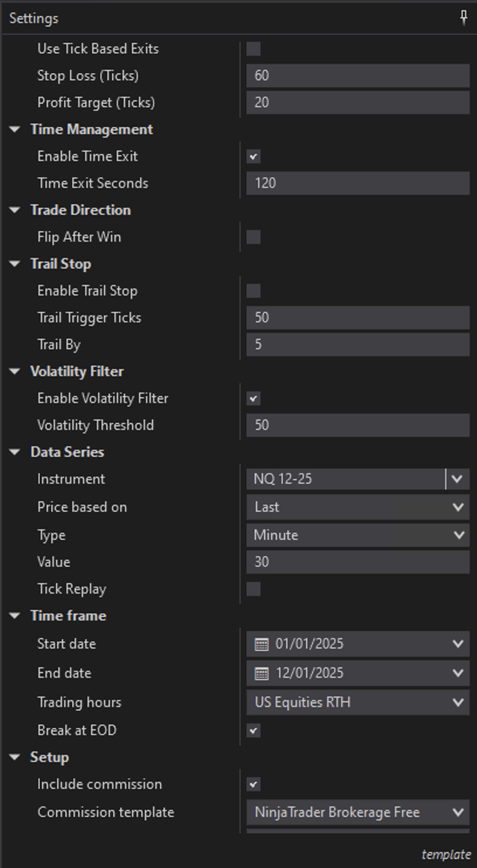This screenshot has width=477, height=868.
Task: Uncheck the Include commission checkbox
Action: (253, 784)
